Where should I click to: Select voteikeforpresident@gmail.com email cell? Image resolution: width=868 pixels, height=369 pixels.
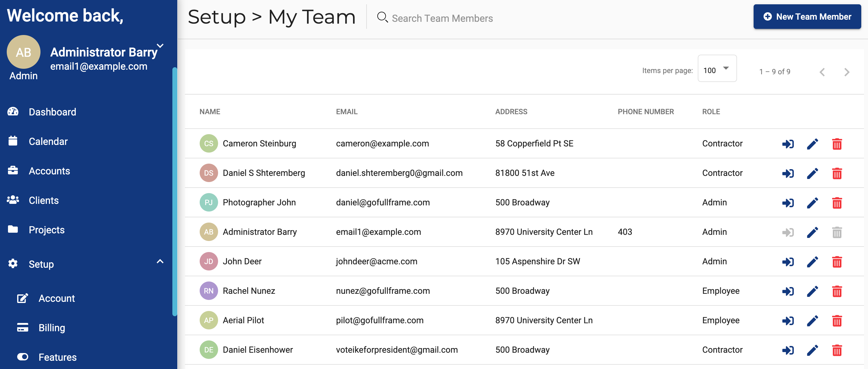[x=397, y=350]
